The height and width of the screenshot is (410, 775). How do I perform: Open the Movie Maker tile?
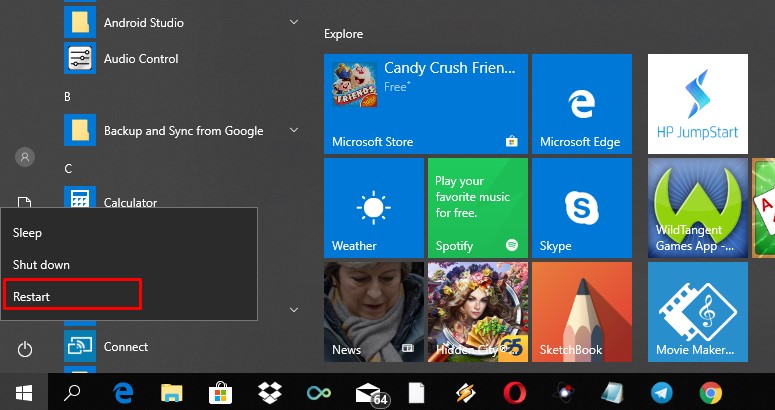tap(697, 312)
